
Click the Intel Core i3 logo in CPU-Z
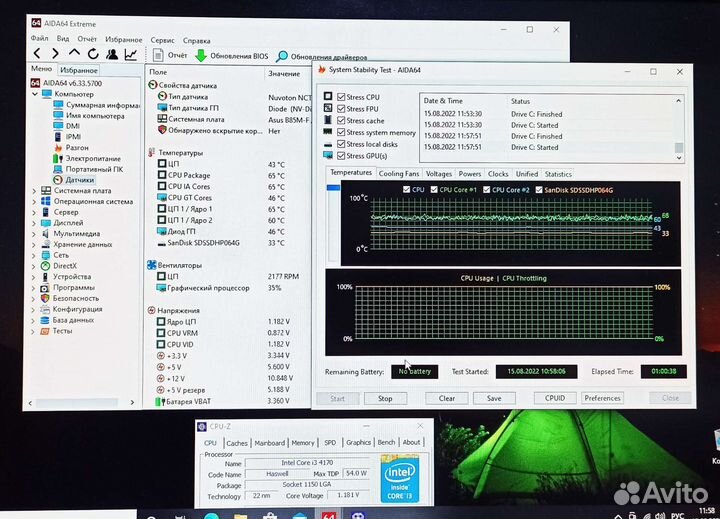pyautogui.click(x=400, y=478)
